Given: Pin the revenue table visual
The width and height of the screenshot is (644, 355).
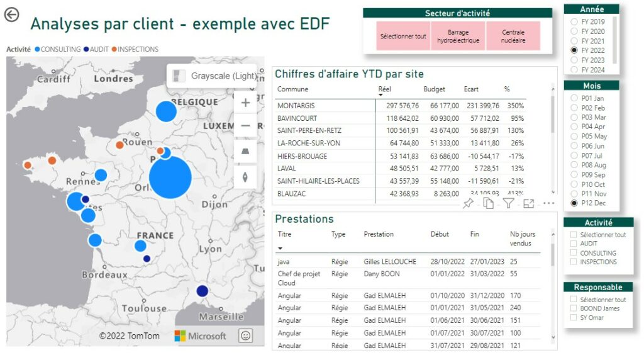Looking at the screenshot, I should tap(468, 203).
